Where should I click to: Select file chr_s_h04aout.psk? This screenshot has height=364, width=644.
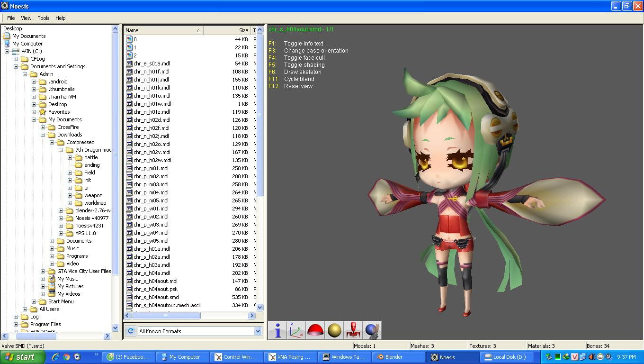[x=155, y=289]
